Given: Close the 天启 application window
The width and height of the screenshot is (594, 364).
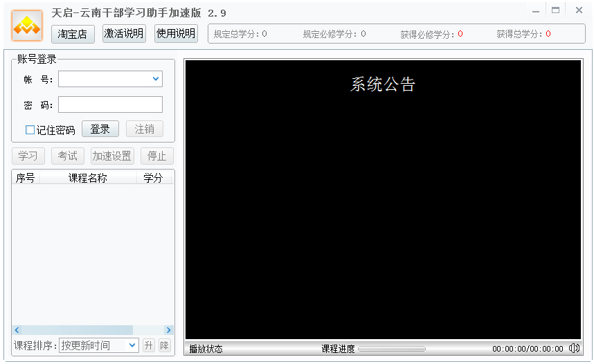Looking at the screenshot, I should (x=579, y=10).
